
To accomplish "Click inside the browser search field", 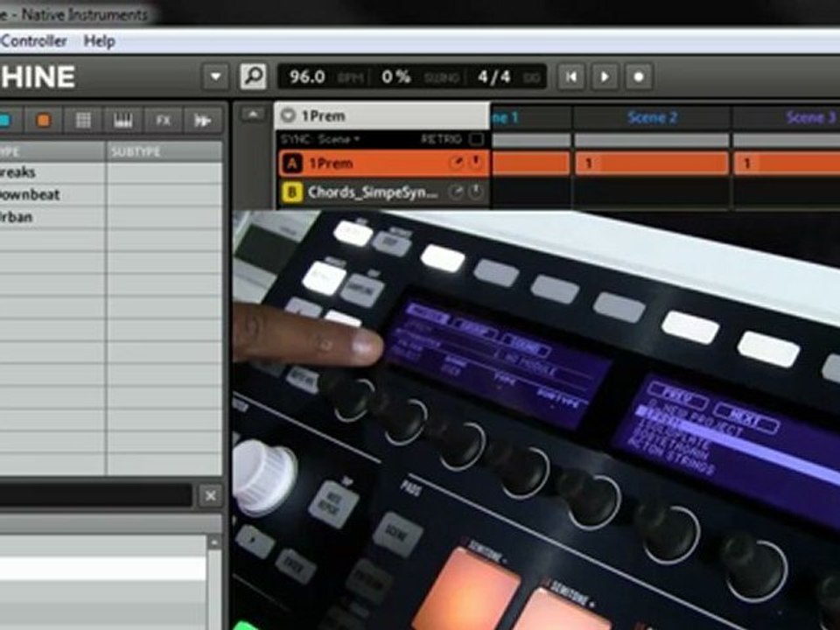I will (x=95, y=495).
